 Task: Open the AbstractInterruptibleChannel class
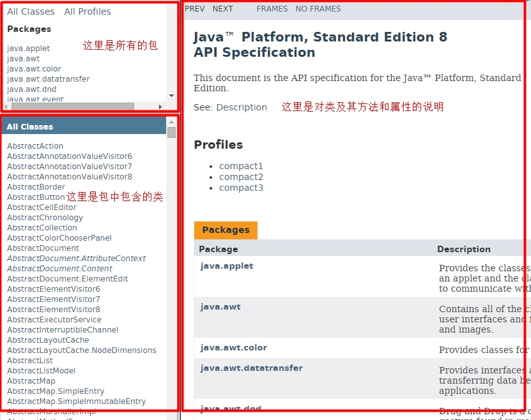tap(63, 330)
